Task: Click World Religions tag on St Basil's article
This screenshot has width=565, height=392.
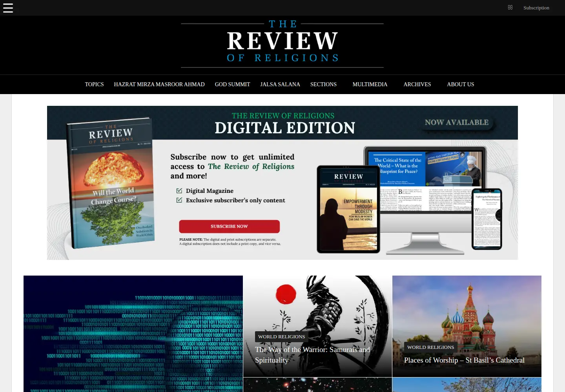Action: (430, 347)
